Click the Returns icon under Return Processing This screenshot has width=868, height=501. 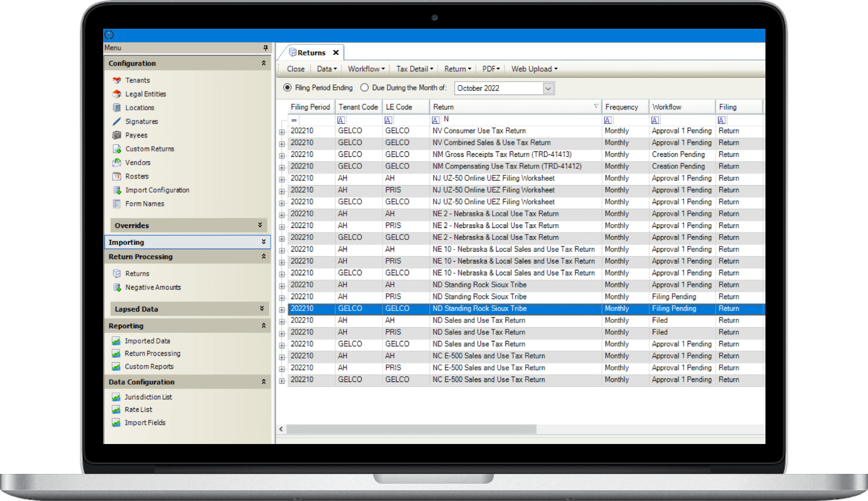pyautogui.click(x=117, y=274)
